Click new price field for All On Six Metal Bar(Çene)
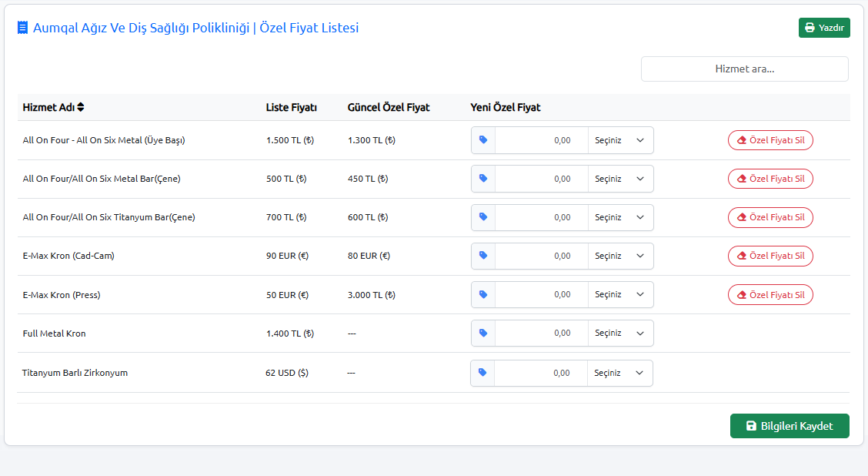 542,179
